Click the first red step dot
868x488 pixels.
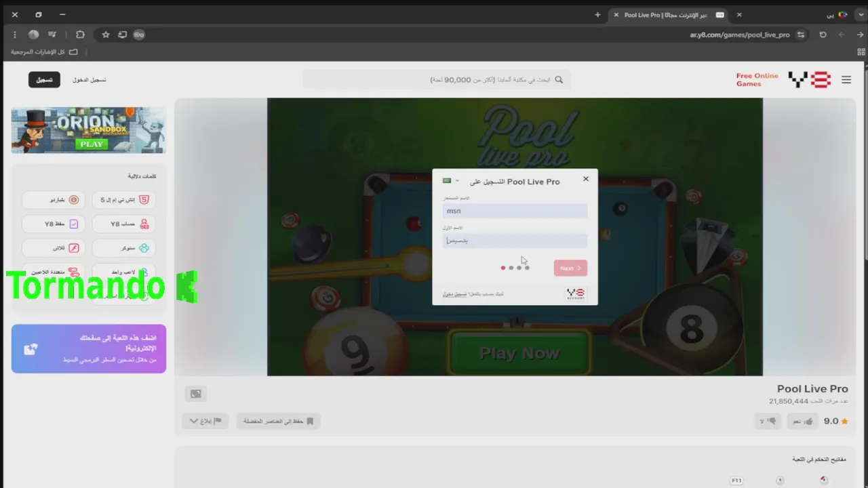coord(503,268)
